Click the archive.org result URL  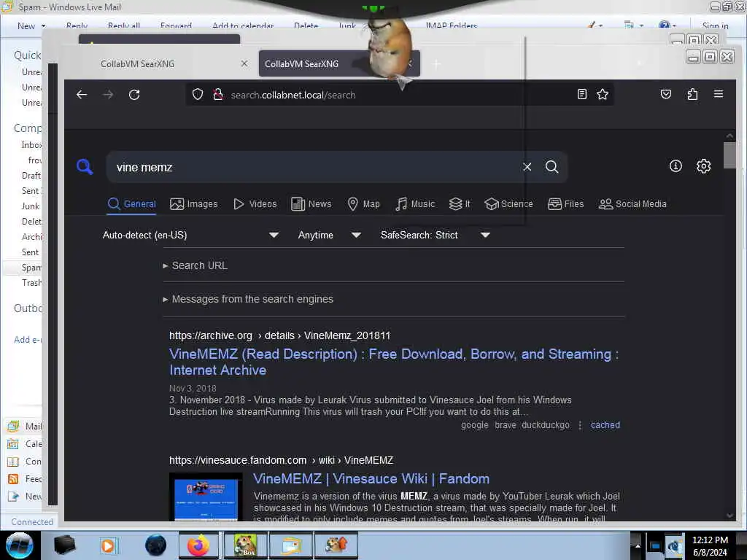279,335
